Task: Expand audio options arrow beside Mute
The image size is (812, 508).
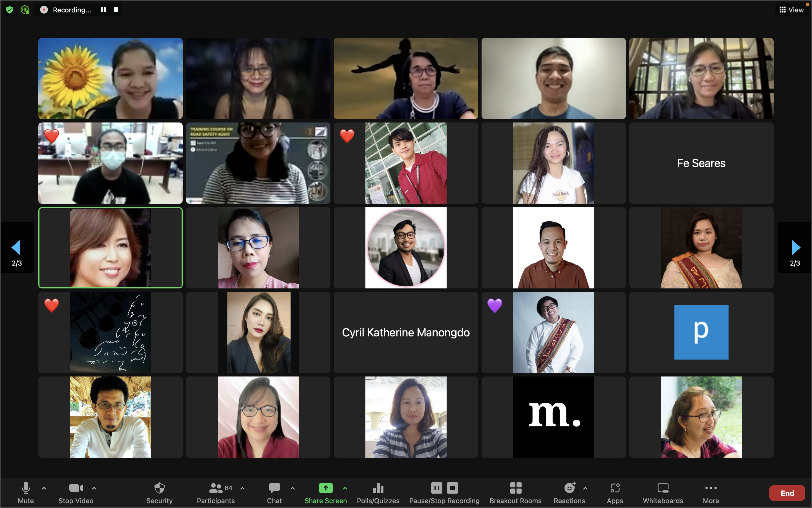Action: 44,488
